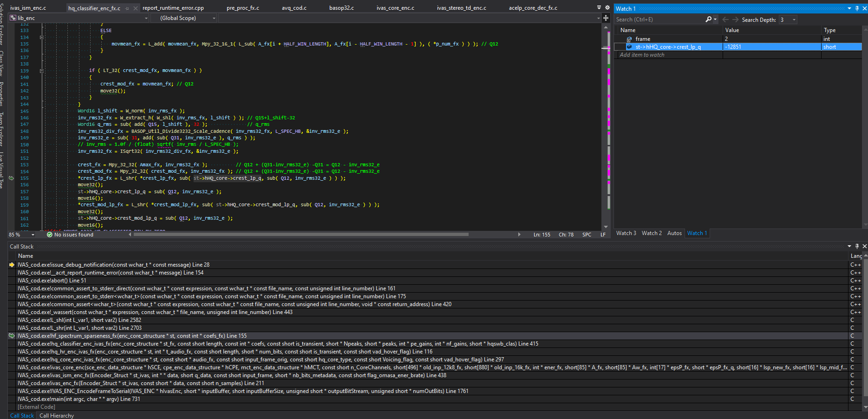Screen dimensions: 868x419
Task: Click the frame variable icon in Watch
Action: [x=629, y=39]
